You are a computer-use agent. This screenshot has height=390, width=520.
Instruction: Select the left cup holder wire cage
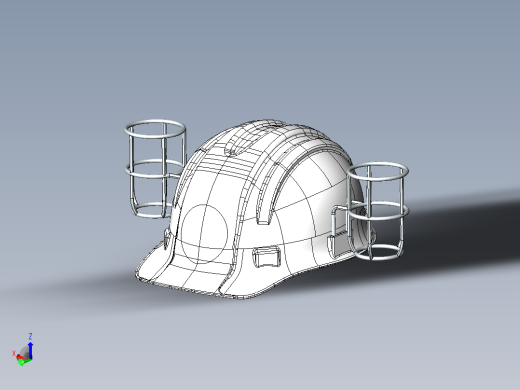click(x=155, y=169)
